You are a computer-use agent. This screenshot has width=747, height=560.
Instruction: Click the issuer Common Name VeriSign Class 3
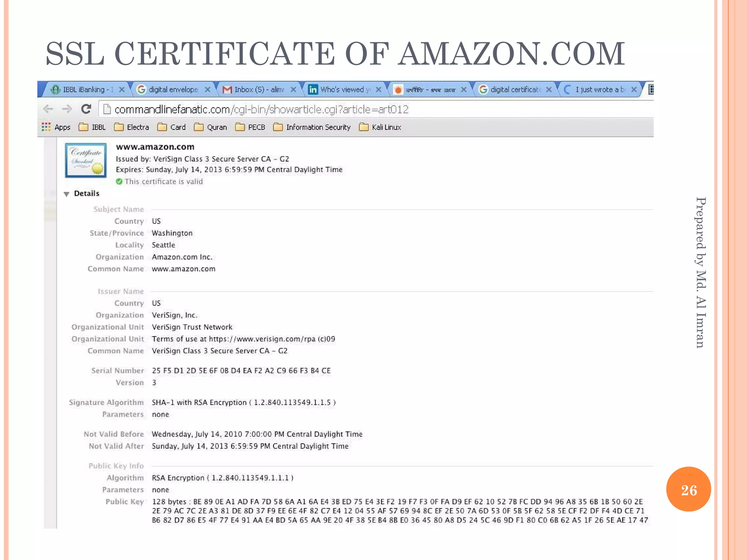(220, 351)
